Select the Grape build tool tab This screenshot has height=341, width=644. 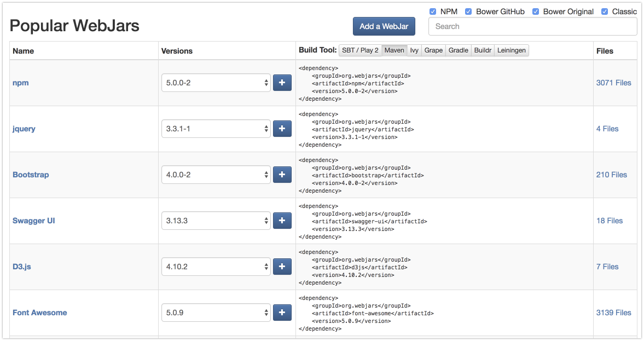(433, 50)
